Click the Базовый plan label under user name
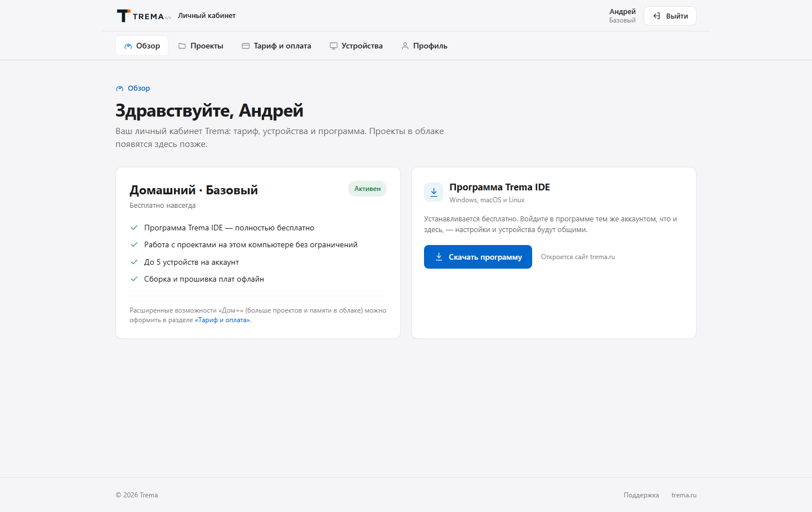The height and width of the screenshot is (512, 812). (x=622, y=20)
